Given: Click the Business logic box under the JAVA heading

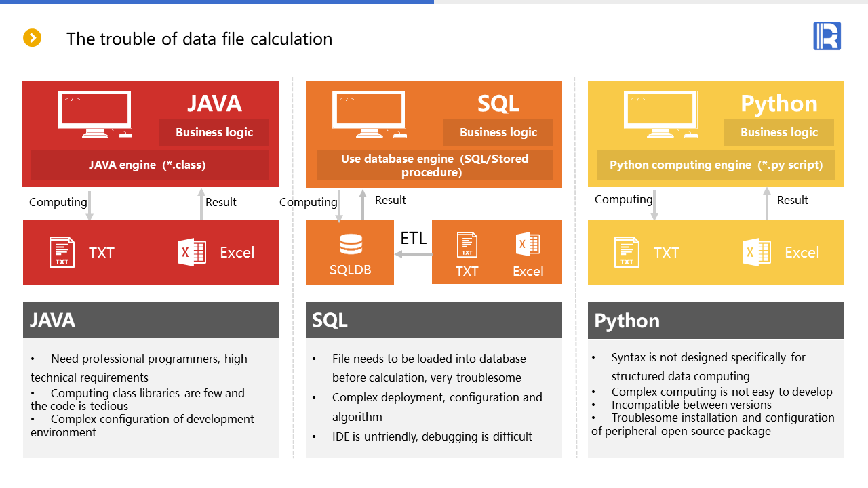Looking at the screenshot, I should 214,132.
